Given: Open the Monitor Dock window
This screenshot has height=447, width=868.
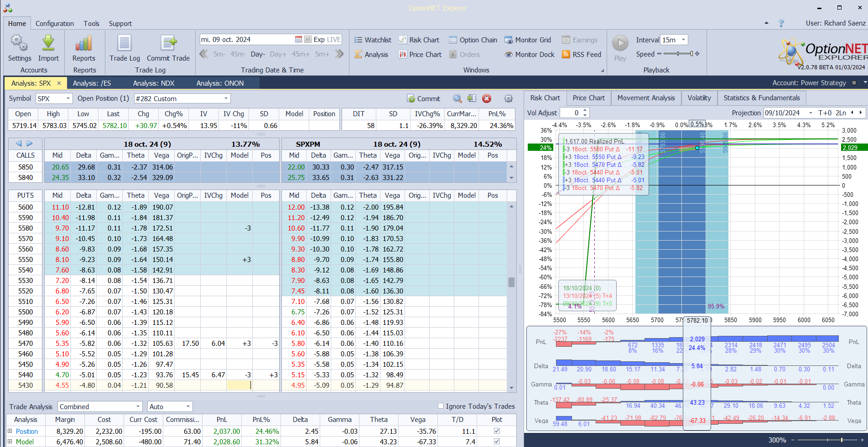Looking at the screenshot, I should coord(530,55).
